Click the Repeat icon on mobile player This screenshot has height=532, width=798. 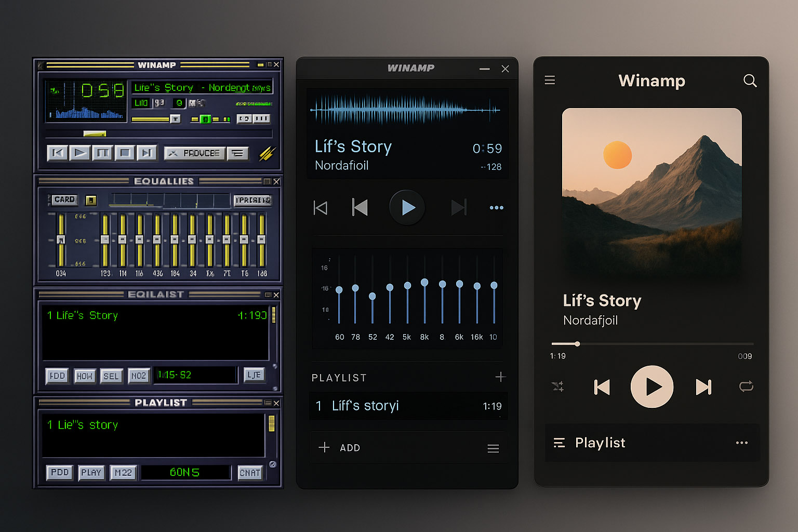(747, 387)
